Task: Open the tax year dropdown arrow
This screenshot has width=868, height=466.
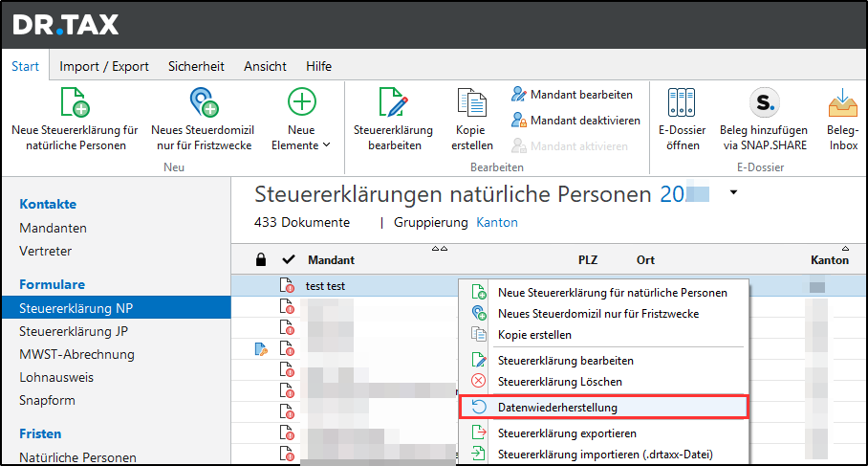Action: 733,193
